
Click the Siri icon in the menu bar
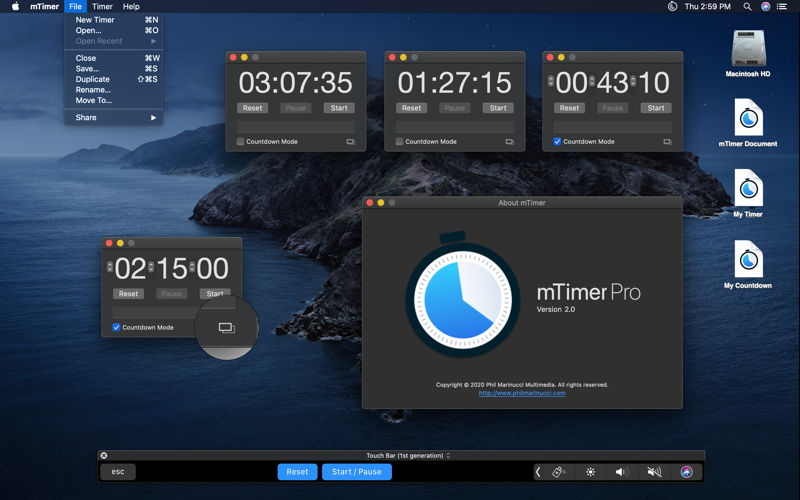point(765,7)
